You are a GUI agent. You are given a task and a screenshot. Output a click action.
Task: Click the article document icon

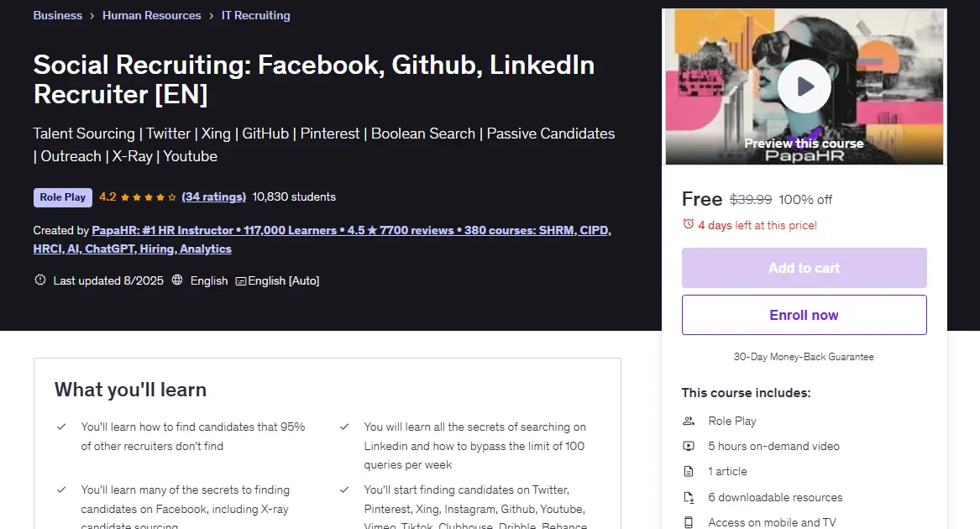pos(689,471)
